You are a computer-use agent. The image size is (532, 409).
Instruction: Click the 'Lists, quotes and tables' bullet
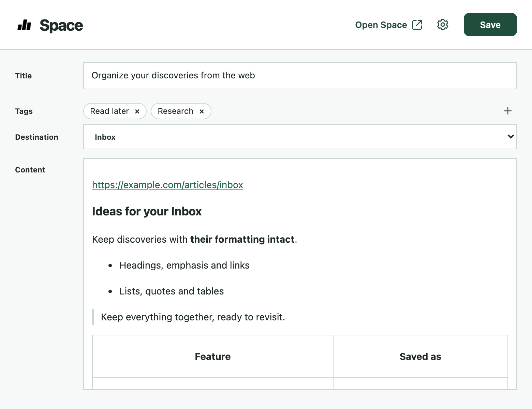point(172,291)
